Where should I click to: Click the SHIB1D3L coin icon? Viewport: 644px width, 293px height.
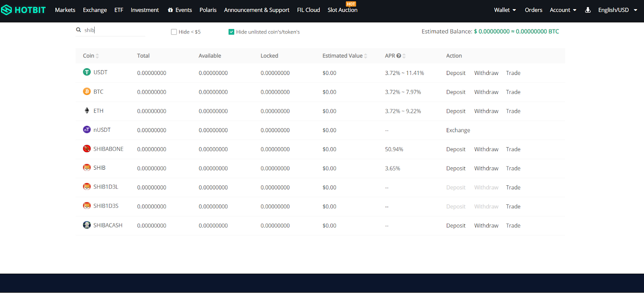87,187
